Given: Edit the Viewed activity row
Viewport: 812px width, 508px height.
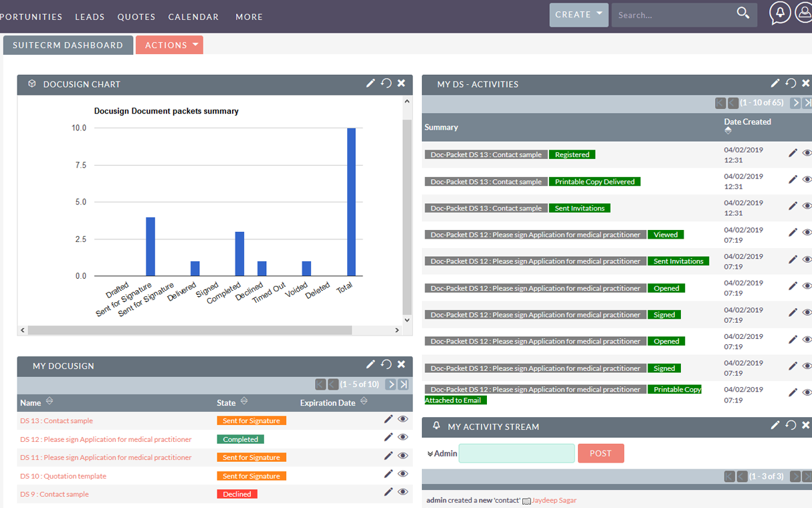Looking at the screenshot, I should click(793, 233).
